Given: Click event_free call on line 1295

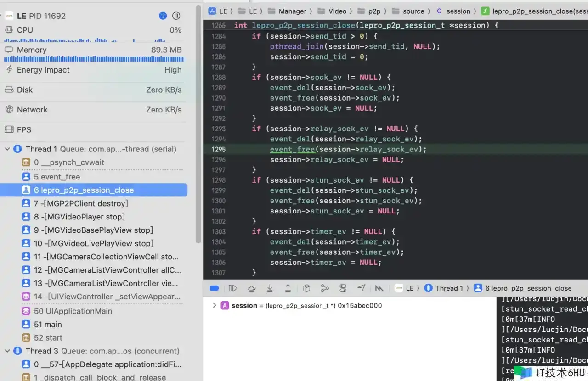Looking at the screenshot, I should click(292, 149).
